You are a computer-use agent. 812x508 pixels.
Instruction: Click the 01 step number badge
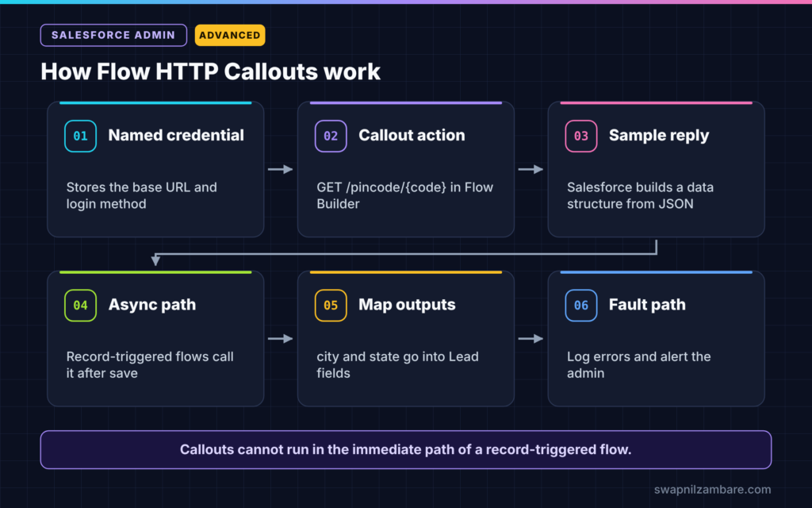(x=80, y=136)
